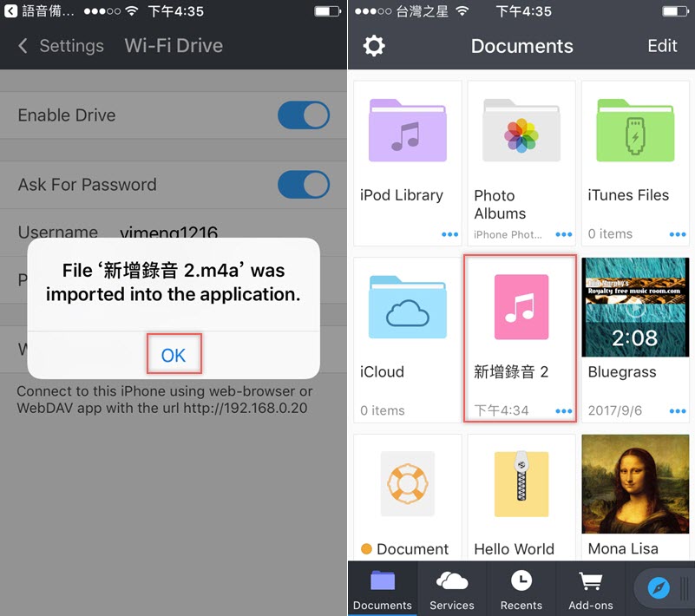695x616 pixels.
Task: Tap the 語音備… back-to-app icon
Action: point(10,10)
